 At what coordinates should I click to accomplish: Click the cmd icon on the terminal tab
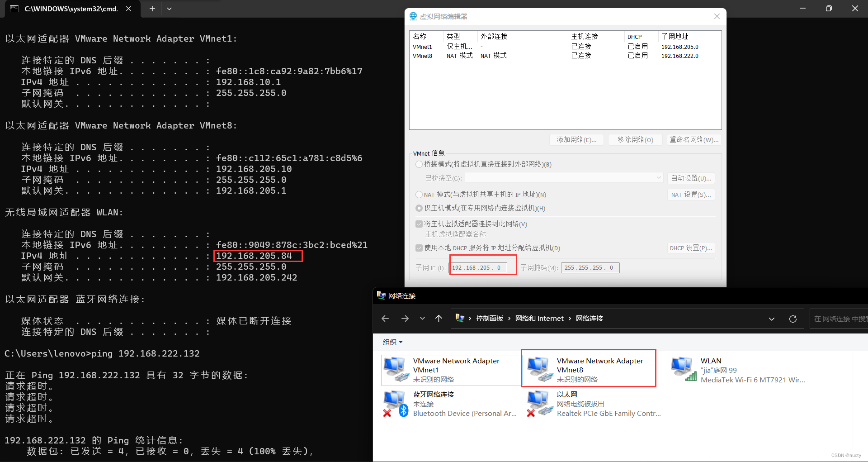coord(14,9)
